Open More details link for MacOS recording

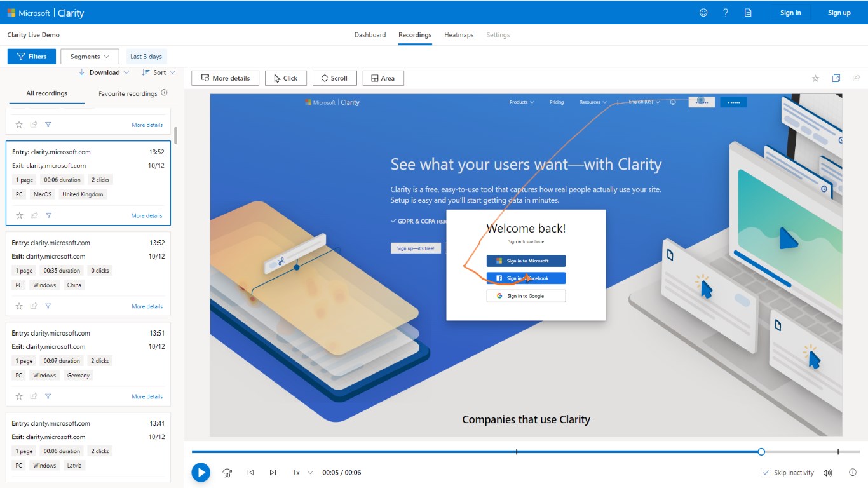click(x=147, y=215)
